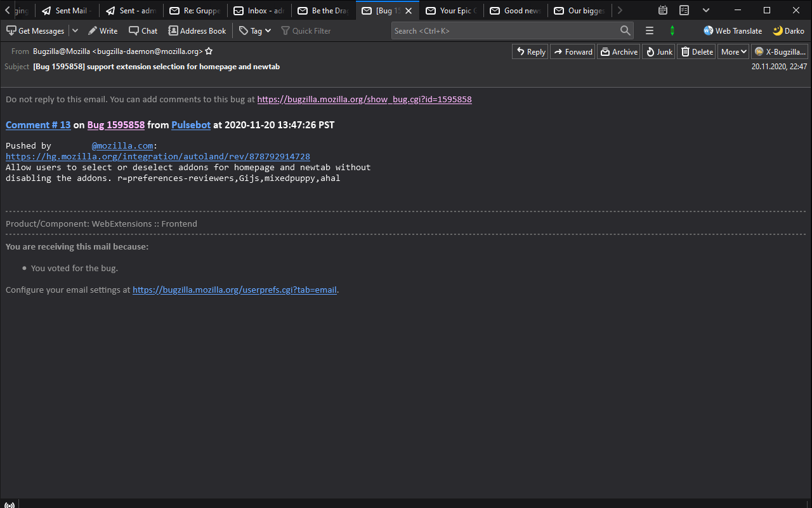Open the More actions dropdown
The width and height of the screenshot is (812, 508).
click(734, 52)
